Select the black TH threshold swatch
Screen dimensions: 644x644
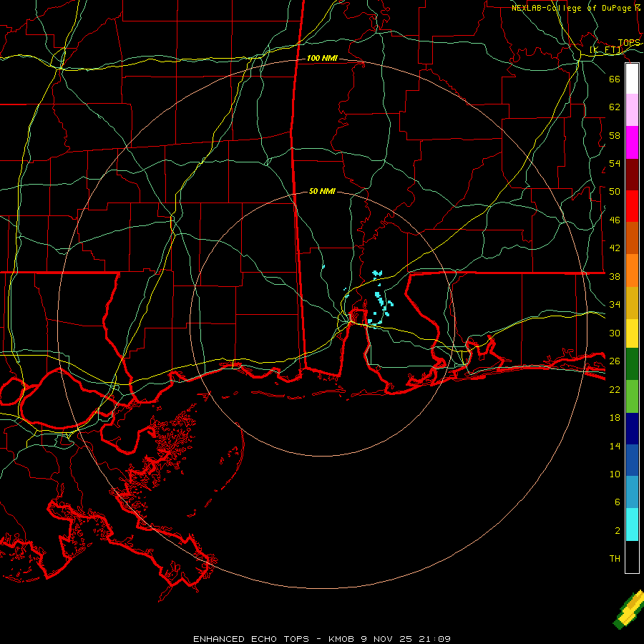(x=632, y=557)
